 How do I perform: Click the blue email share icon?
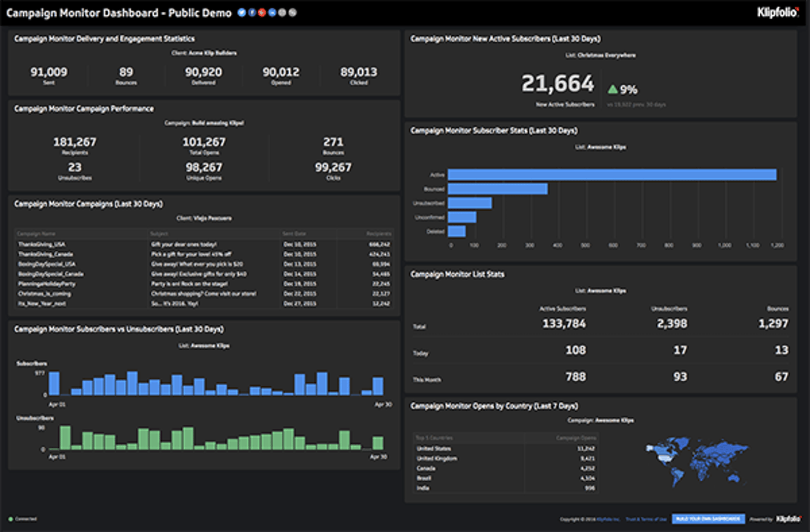[272, 13]
